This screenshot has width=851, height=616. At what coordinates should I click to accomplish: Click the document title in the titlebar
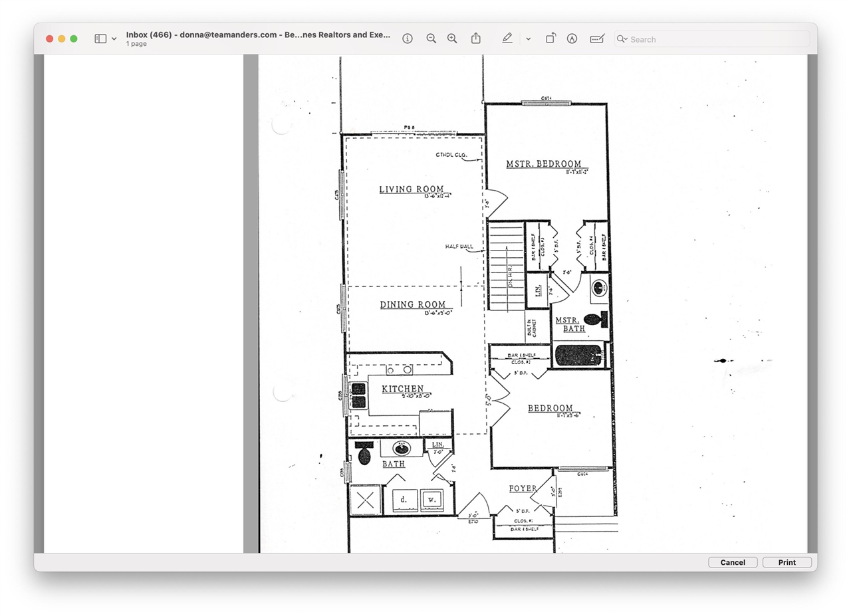(258, 35)
